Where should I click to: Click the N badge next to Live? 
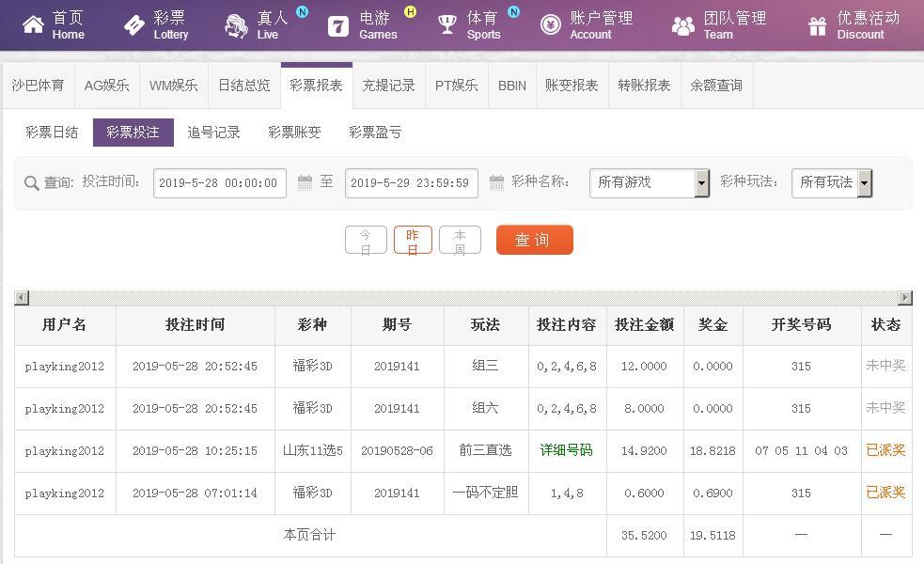pos(303,11)
